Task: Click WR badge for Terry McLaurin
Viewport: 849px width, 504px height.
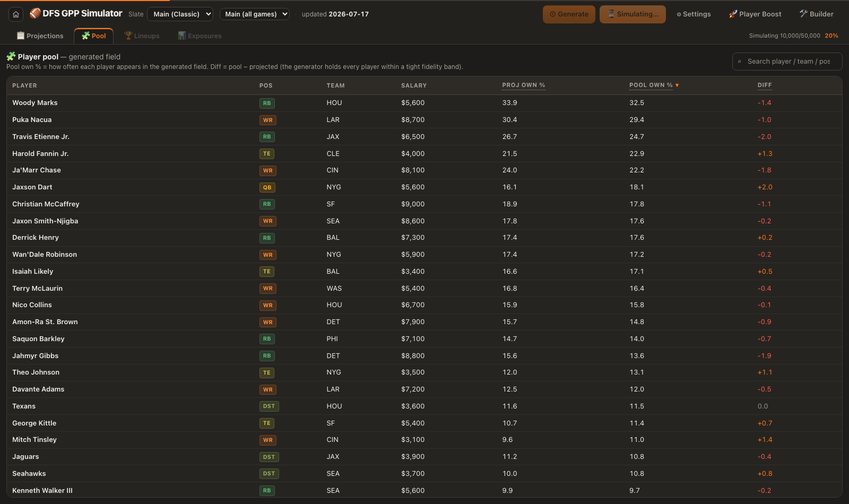Action: coord(268,289)
